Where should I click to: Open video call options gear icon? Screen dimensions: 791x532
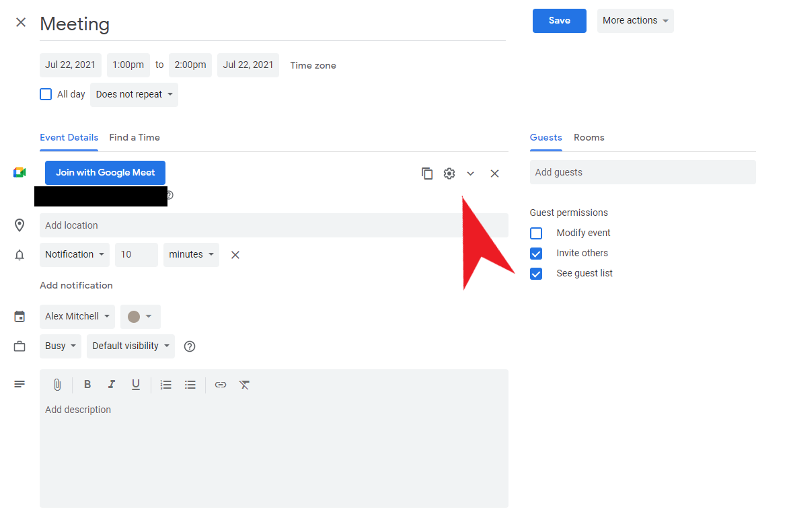pyautogui.click(x=449, y=174)
